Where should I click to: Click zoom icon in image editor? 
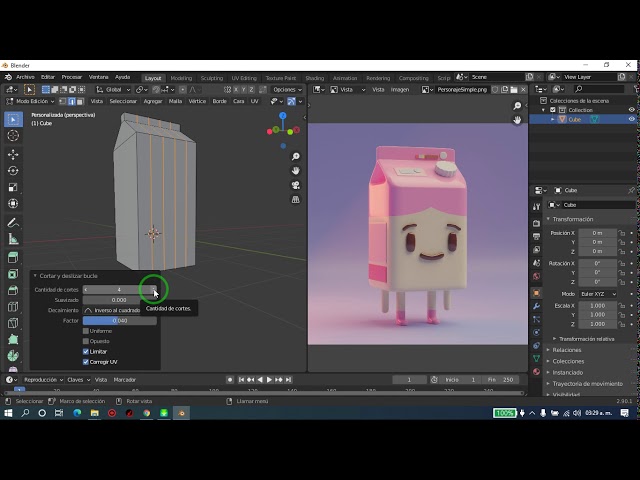517,106
